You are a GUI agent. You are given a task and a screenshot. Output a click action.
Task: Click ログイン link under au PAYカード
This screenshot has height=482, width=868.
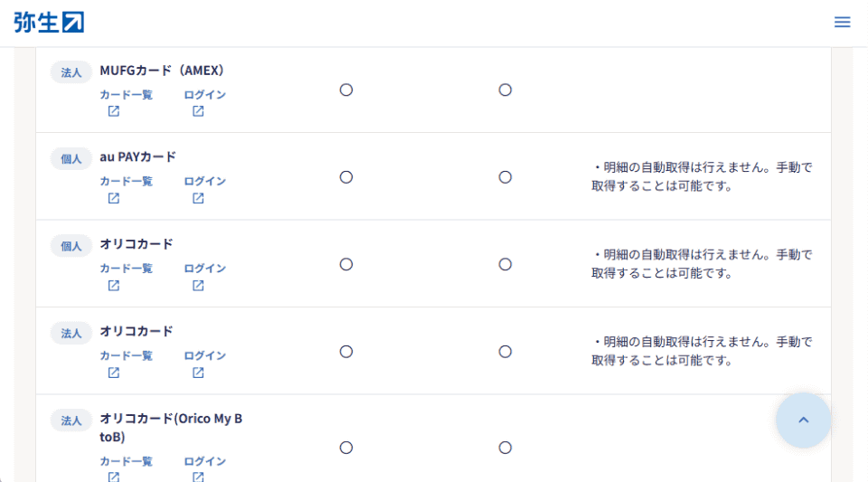pyautogui.click(x=204, y=181)
